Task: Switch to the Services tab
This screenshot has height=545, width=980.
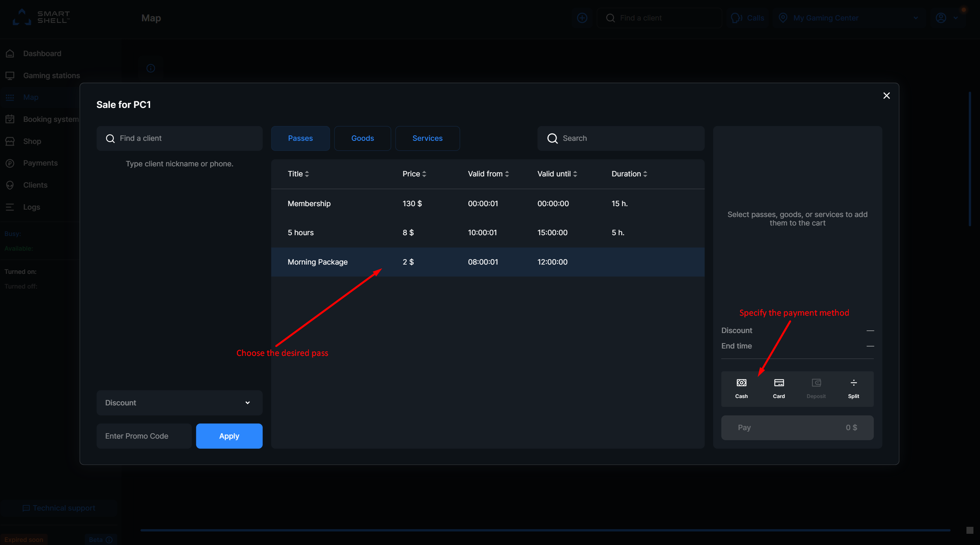Action: click(x=427, y=138)
